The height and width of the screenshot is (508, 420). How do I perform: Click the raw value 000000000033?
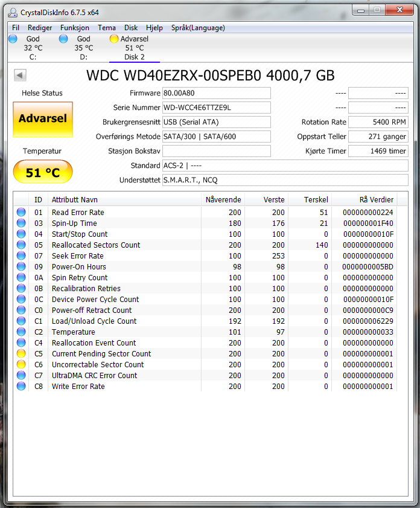pyautogui.click(x=368, y=332)
